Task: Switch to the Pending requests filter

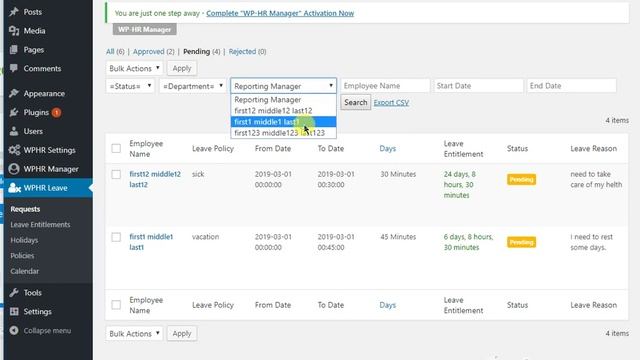Action: (196, 51)
